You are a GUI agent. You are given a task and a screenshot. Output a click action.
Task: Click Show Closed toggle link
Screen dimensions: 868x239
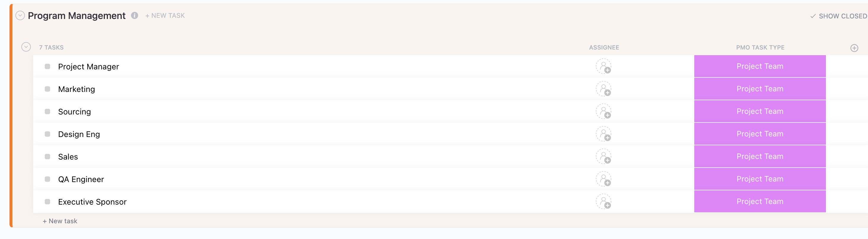(839, 16)
